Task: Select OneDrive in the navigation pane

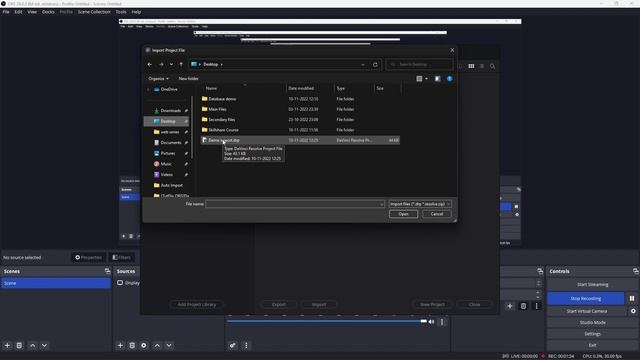Action: click(166, 89)
